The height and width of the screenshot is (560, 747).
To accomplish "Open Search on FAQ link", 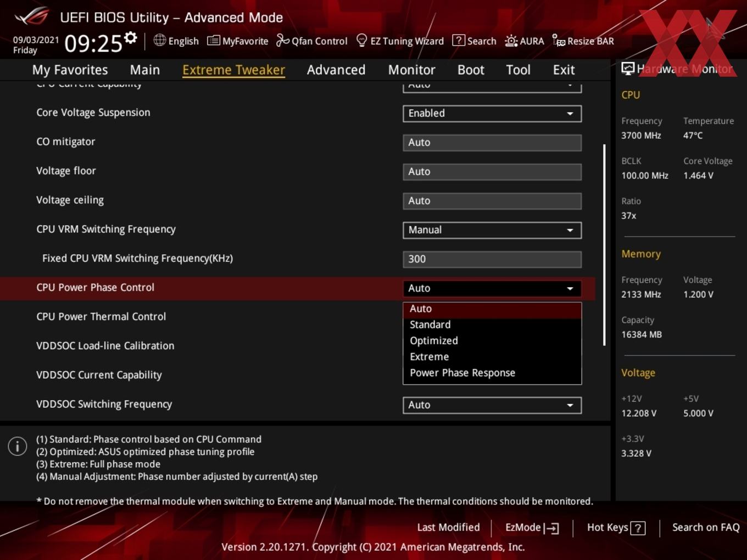I will 706,528.
